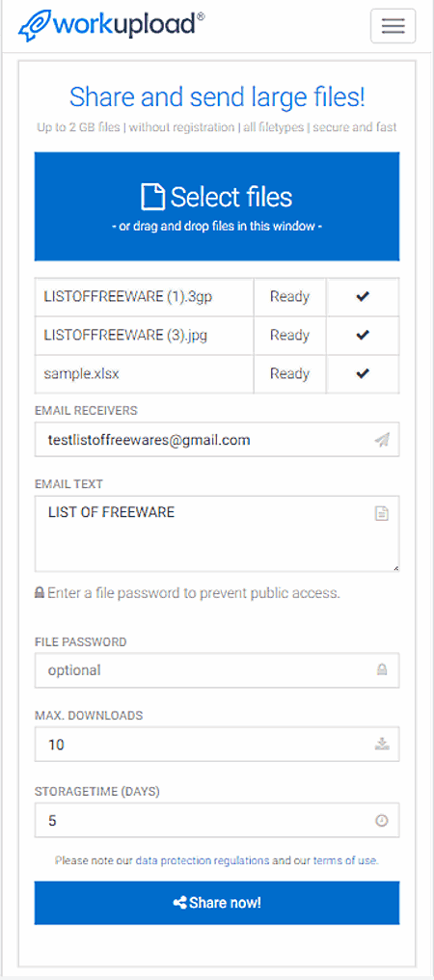Click the lock icon in file password field
Viewport: 434px width, 980px height.
click(x=382, y=670)
